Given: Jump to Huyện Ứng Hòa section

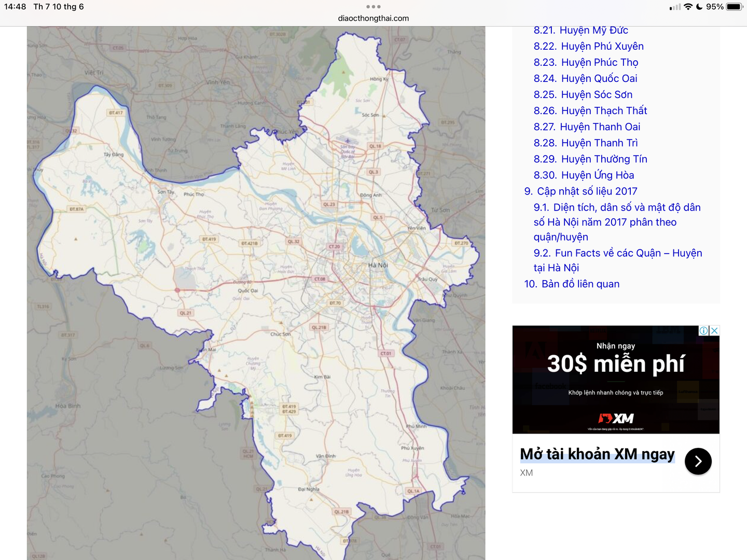Looking at the screenshot, I should [x=584, y=175].
